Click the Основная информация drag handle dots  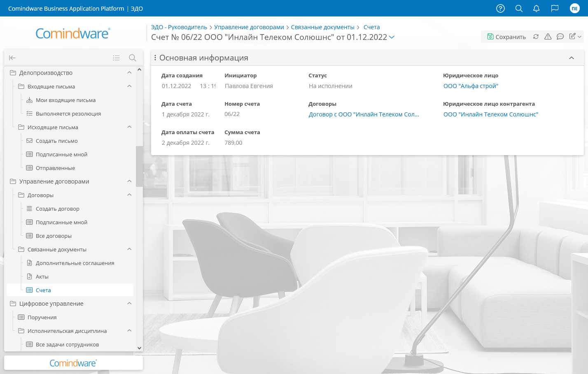pos(155,58)
